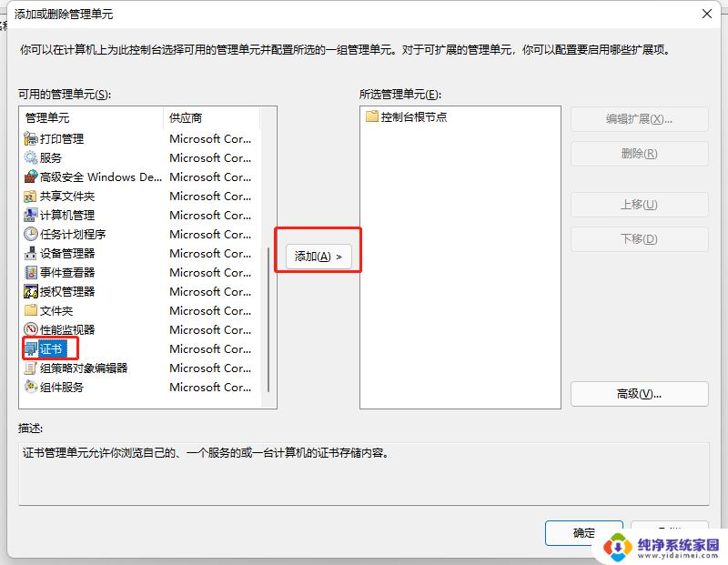The width and height of the screenshot is (728, 565).
Task: Click the 供应商 column header
Action: coord(212,118)
